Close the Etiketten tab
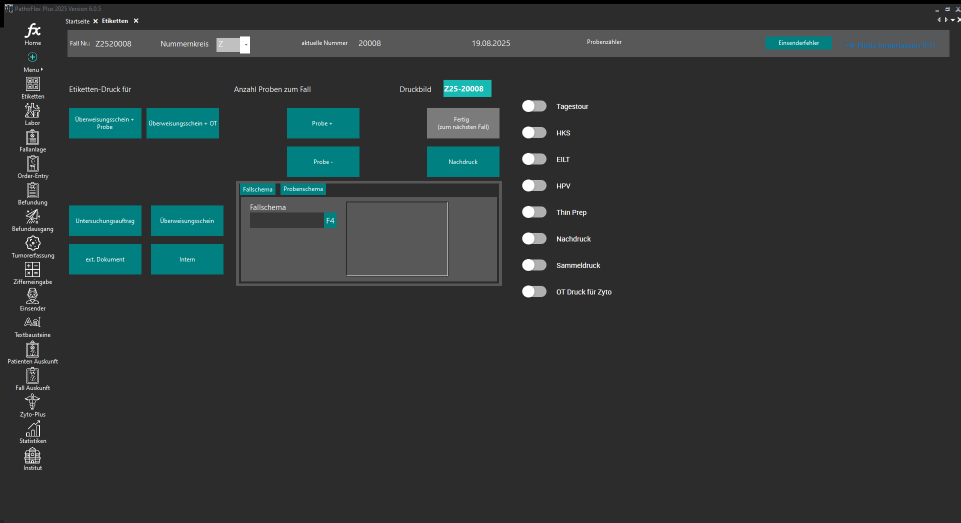 [136, 21]
